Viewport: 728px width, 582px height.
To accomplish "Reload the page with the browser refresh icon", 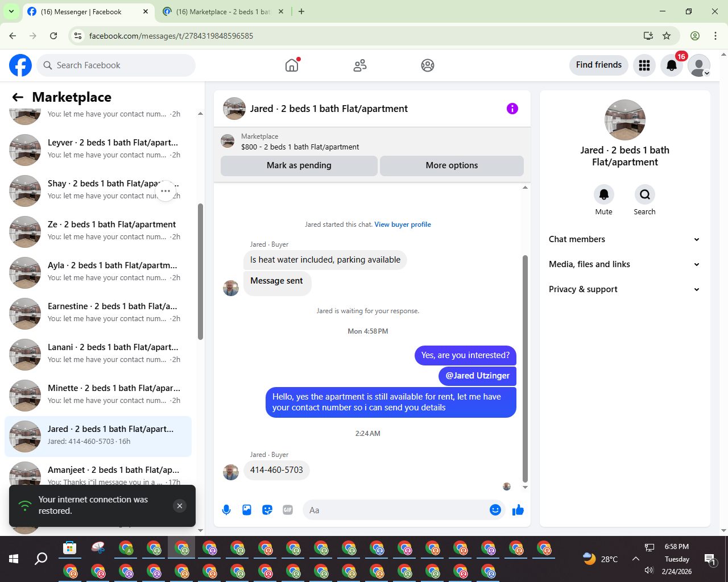I will pyautogui.click(x=53, y=36).
